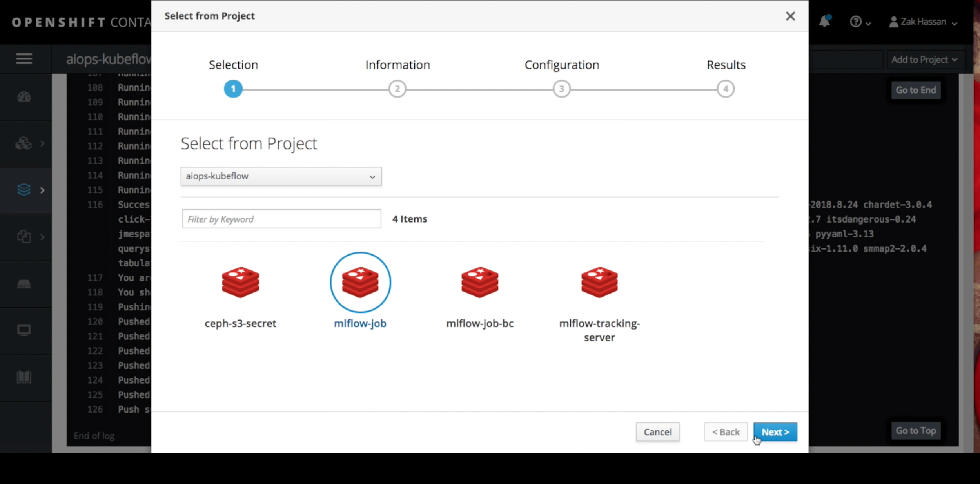The width and height of the screenshot is (980, 484).
Task: Open the Monitoring screen sidebar icon
Action: pos(24,330)
